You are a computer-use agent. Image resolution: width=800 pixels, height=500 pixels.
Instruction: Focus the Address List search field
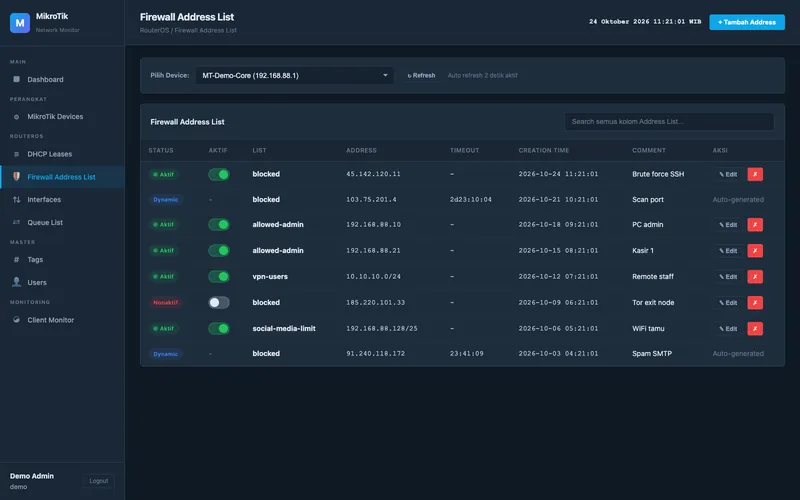tap(669, 121)
